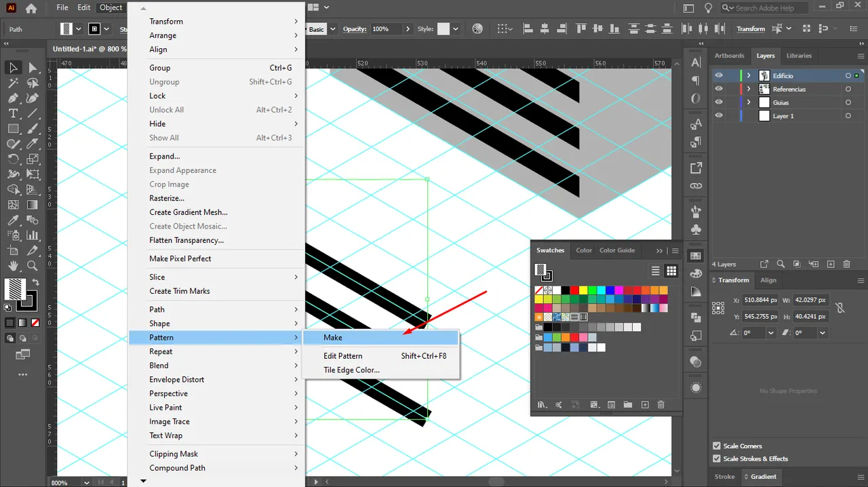868x487 pixels.
Task: Click the Opacity label link
Action: [355, 29]
